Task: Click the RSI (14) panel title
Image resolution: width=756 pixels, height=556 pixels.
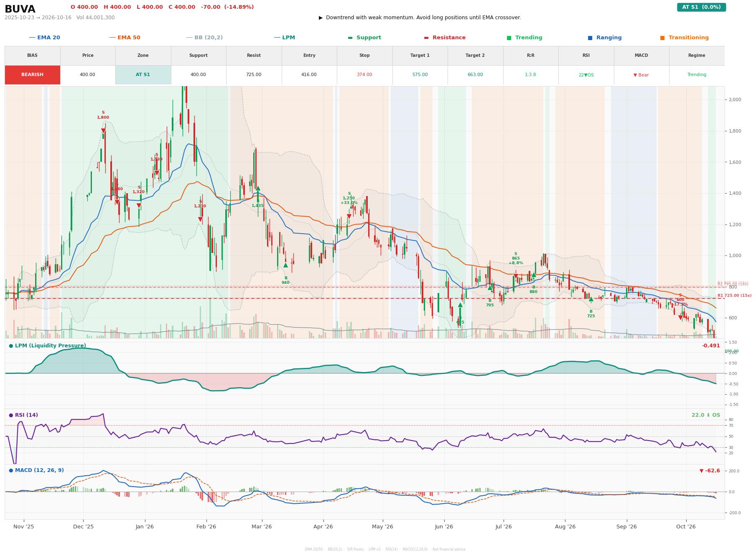Action: coord(23,415)
